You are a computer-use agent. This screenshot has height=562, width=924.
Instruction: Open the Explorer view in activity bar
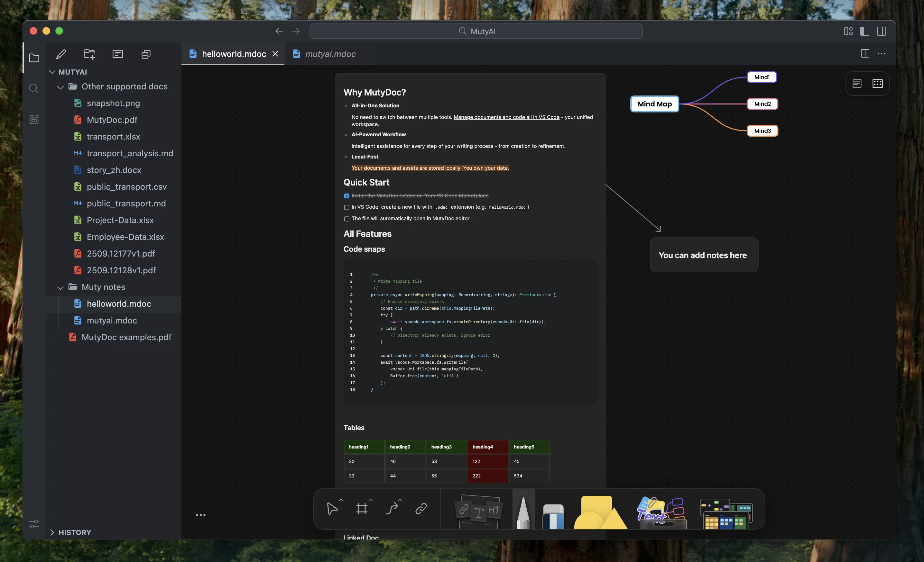click(x=34, y=58)
